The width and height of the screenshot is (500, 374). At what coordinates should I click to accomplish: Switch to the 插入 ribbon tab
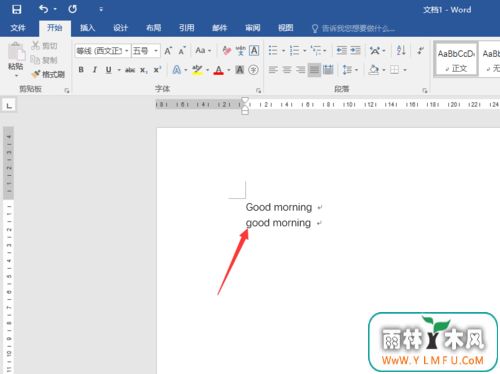point(87,28)
